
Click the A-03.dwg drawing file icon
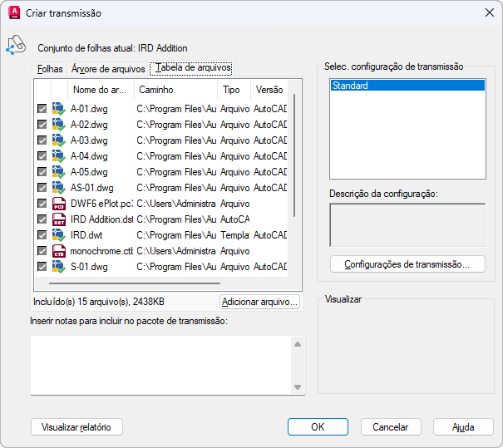tap(58, 140)
